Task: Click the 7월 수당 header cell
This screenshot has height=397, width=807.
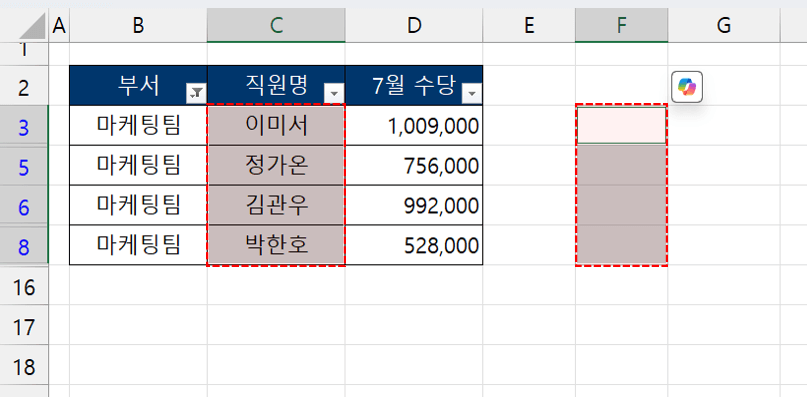Action: pos(414,85)
